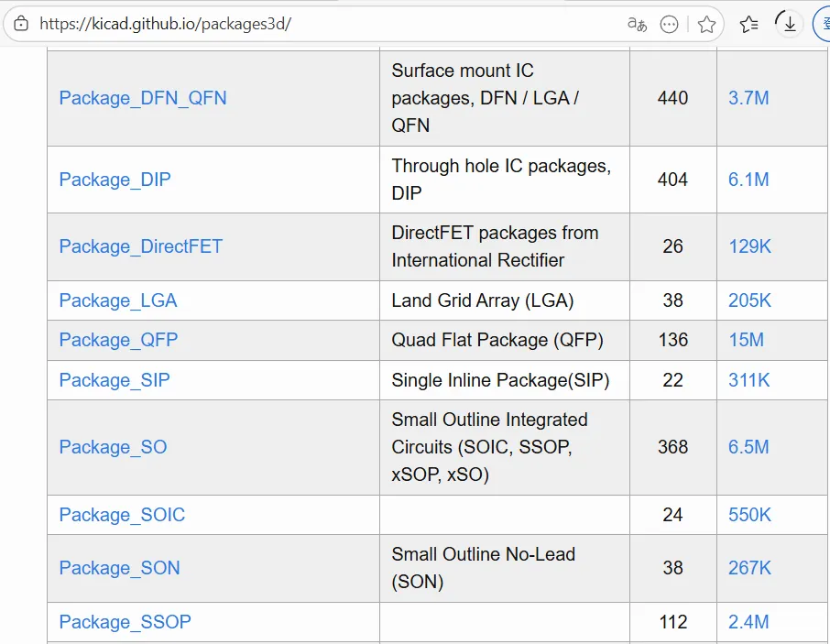Open the Package_DirectFET link
Screen dimensions: 830x644
[140, 246]
